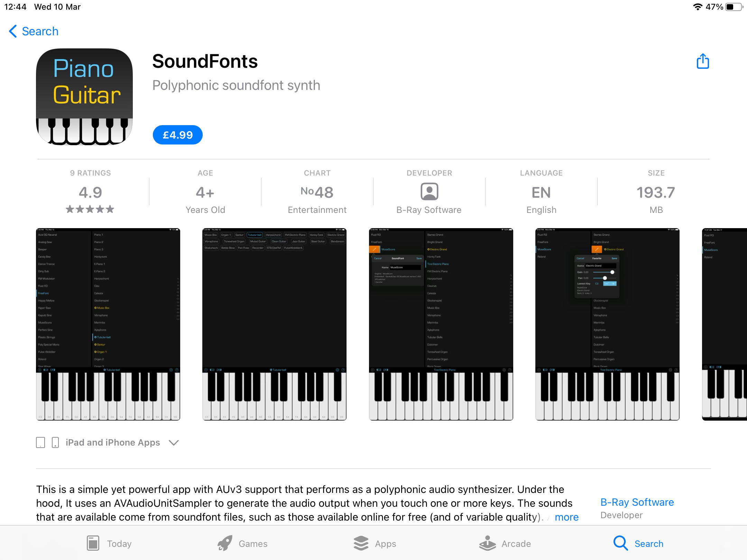The width and height of the screenshot is (747, 560).
Task: Tap the No48 Entertainment chart ranking
Action: click(317, 192)
